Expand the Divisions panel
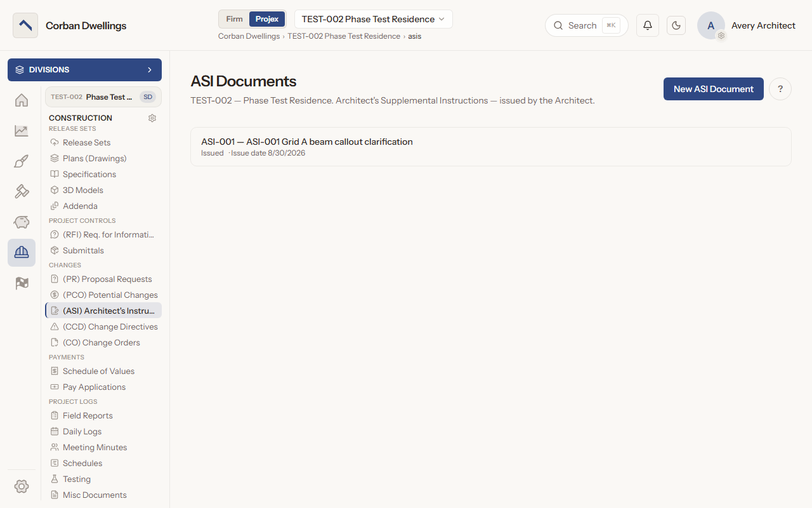The image size is (812, 508). tap(84, 70)
